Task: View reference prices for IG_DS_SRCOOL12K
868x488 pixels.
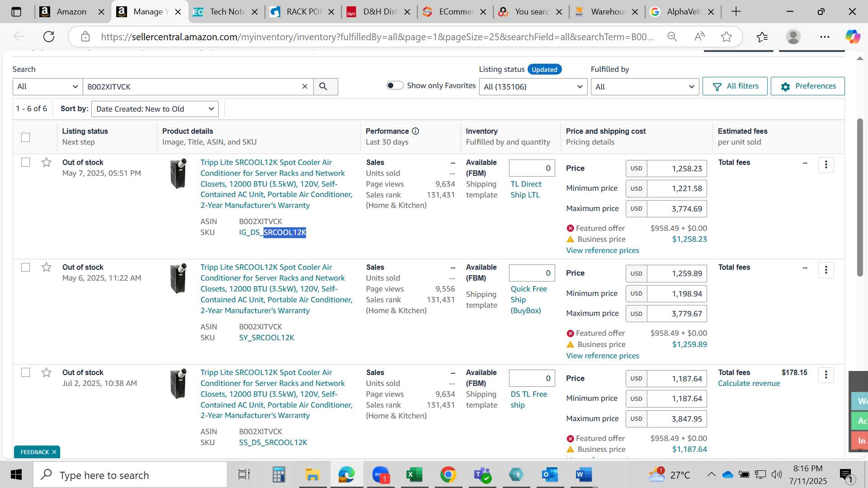Action: coord(603,250)
